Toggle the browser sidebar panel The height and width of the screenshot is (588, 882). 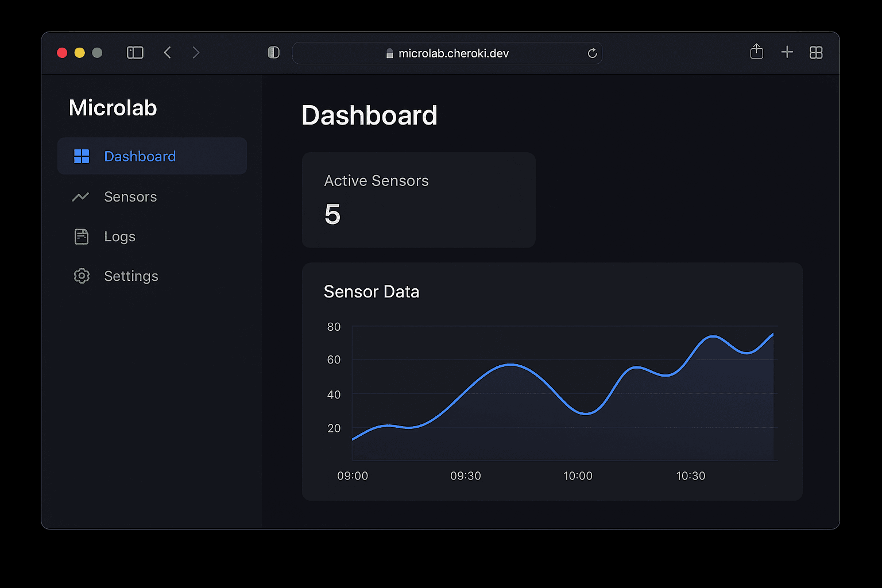135,53
